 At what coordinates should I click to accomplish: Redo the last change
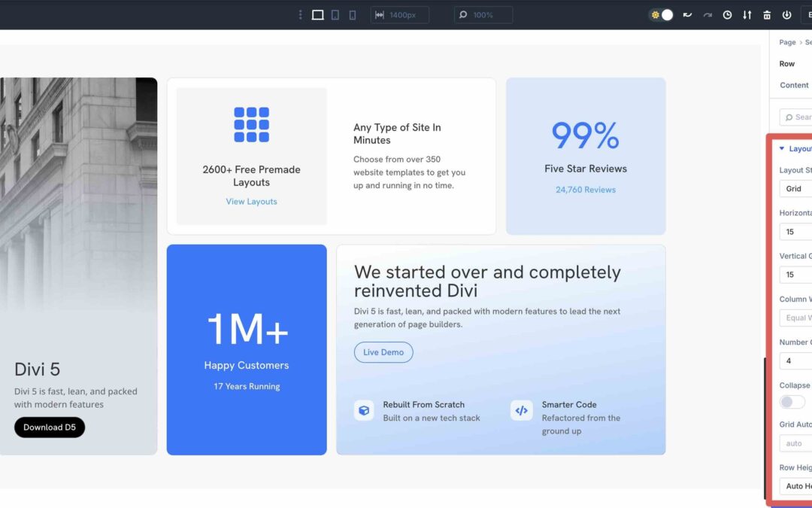point(707,15)
